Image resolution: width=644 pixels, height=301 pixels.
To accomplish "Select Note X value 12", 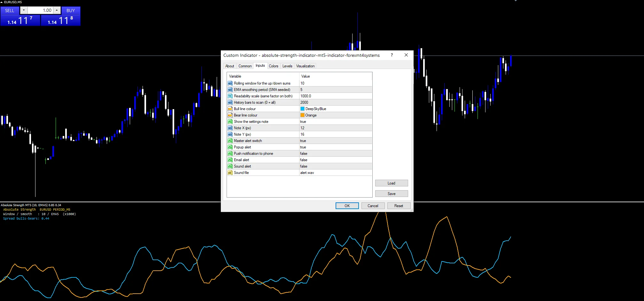I will [336, 128].
